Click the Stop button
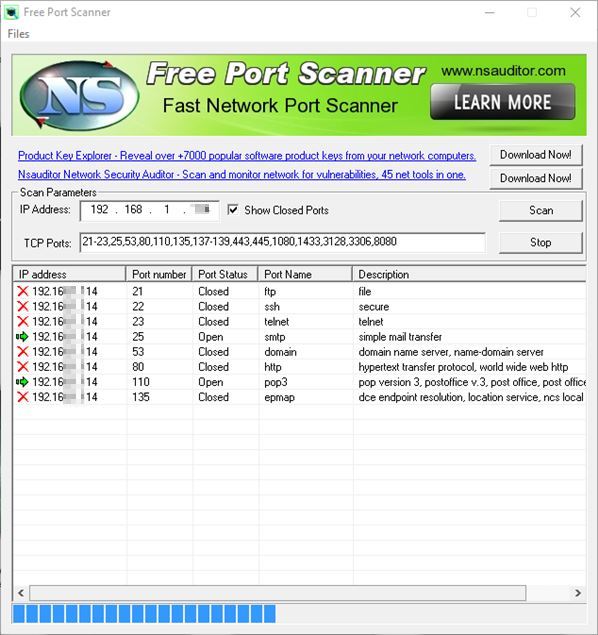The image size is (598, 635). pyautogui.click(x=541, y=243)
